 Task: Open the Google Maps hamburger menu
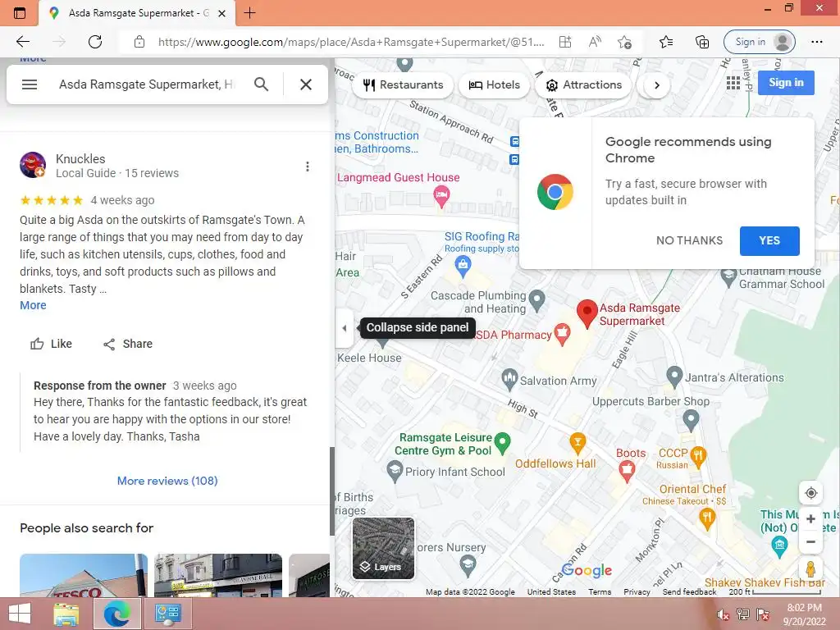coord(30,84)
